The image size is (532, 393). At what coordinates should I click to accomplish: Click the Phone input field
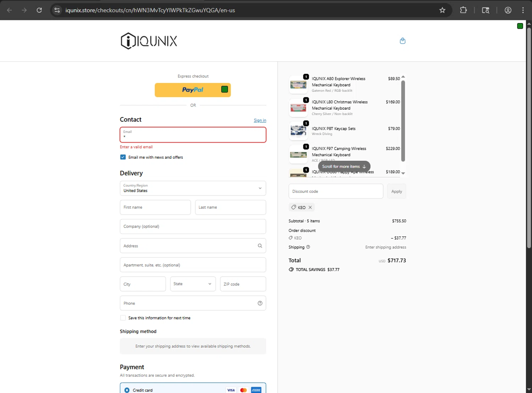pos(193,303)
